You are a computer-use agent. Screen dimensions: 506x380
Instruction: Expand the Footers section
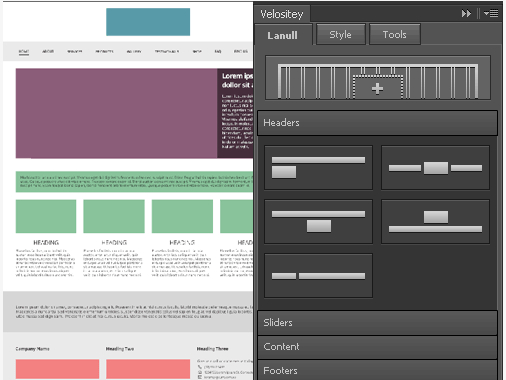coord(377,370)
